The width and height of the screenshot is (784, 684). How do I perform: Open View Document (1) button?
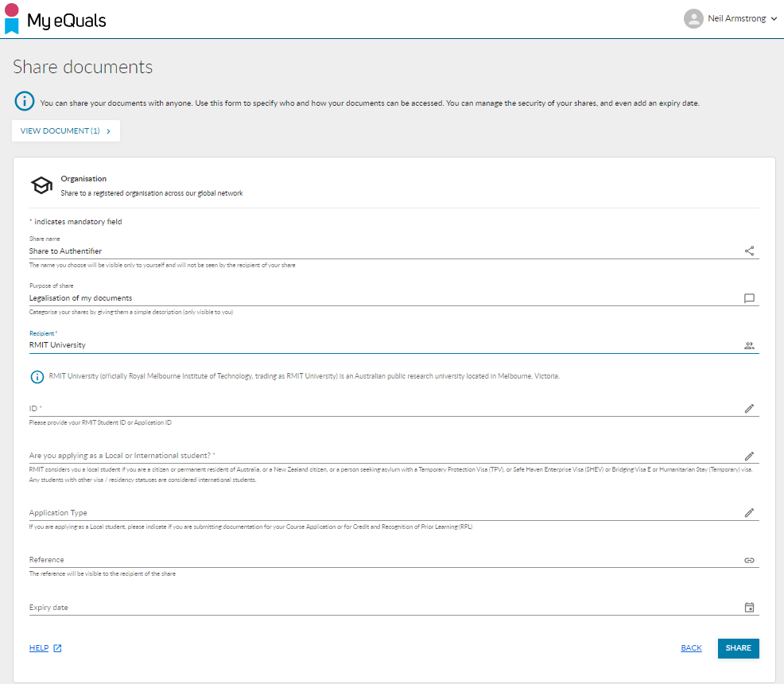(x=66, y=131)
